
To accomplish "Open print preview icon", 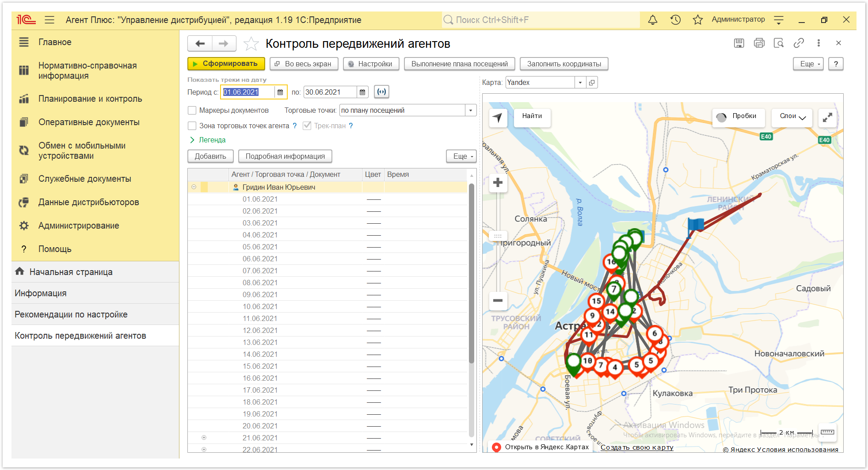I will [x=779, y=43].
